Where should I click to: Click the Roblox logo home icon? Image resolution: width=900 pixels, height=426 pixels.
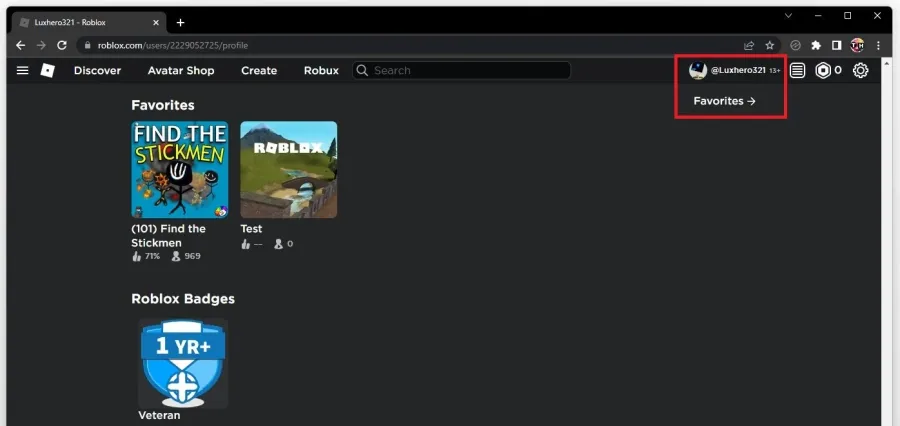click(x=48, y=71)
